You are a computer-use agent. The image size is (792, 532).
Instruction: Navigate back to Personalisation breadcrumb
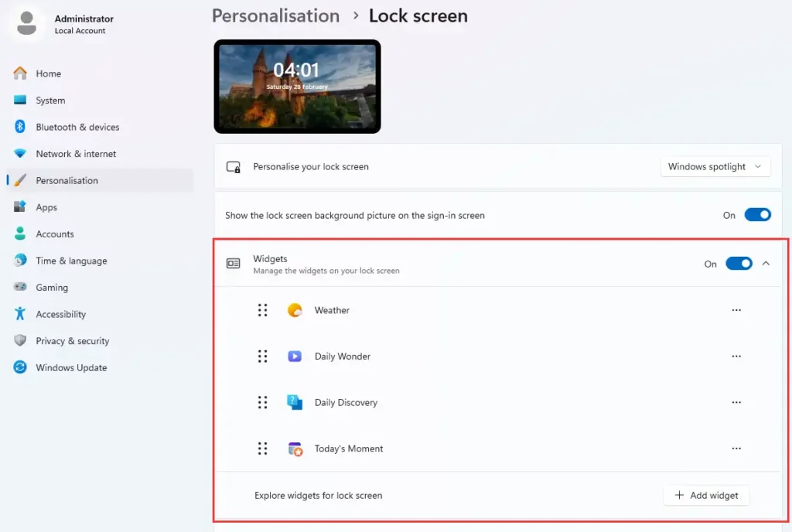point(275,15)
